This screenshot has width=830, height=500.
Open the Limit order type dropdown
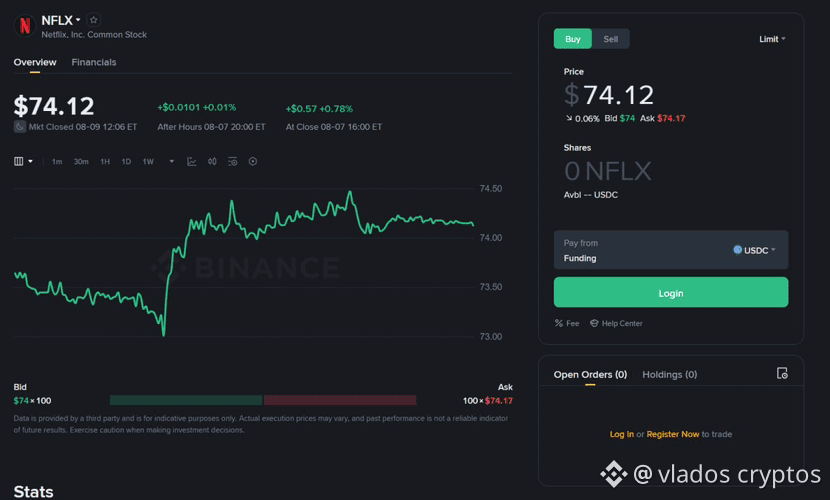click(772, 39)
